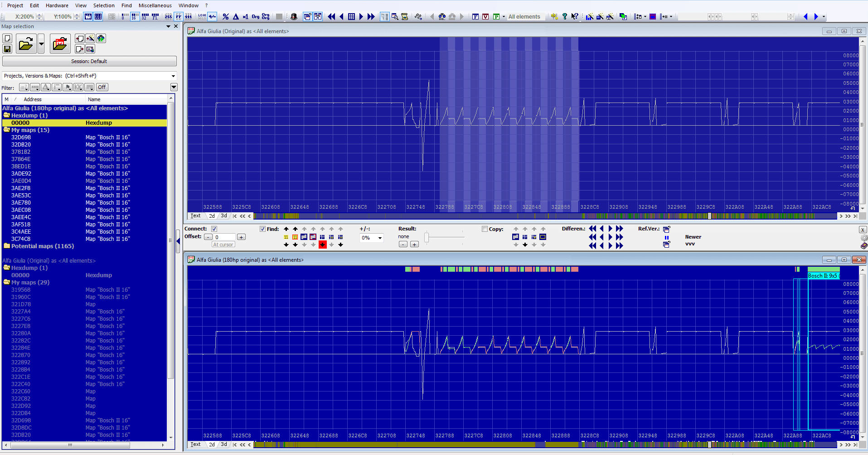Click the red-highlighted down arrow in Find

322,245
